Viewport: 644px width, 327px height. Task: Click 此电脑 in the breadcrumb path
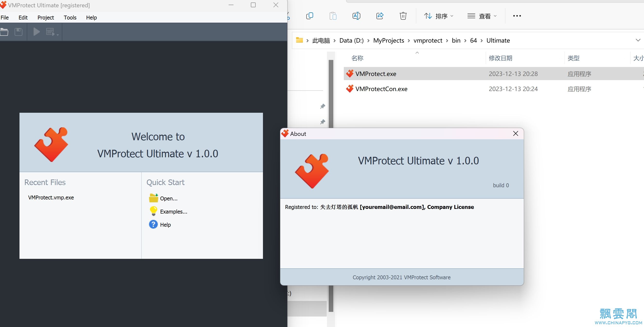pos(321,40)
